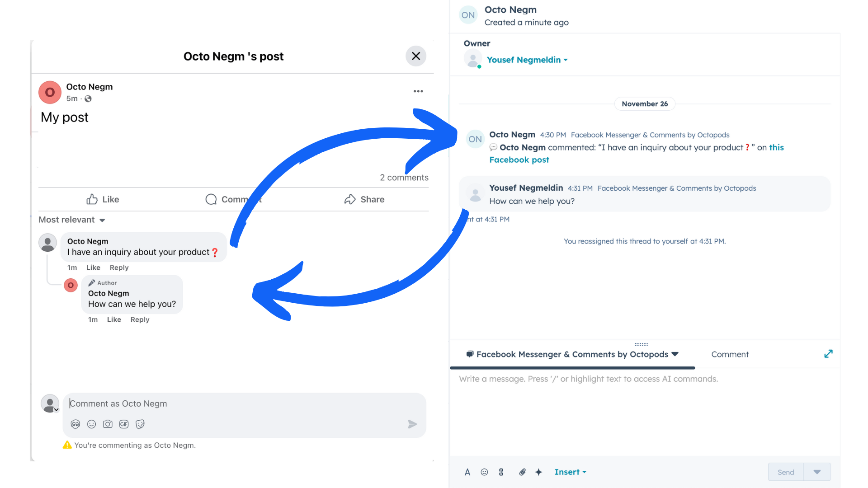This screenshot has width=868, height=488.
Task: Open the three-dots post options menu
Action: click(418, 91)
